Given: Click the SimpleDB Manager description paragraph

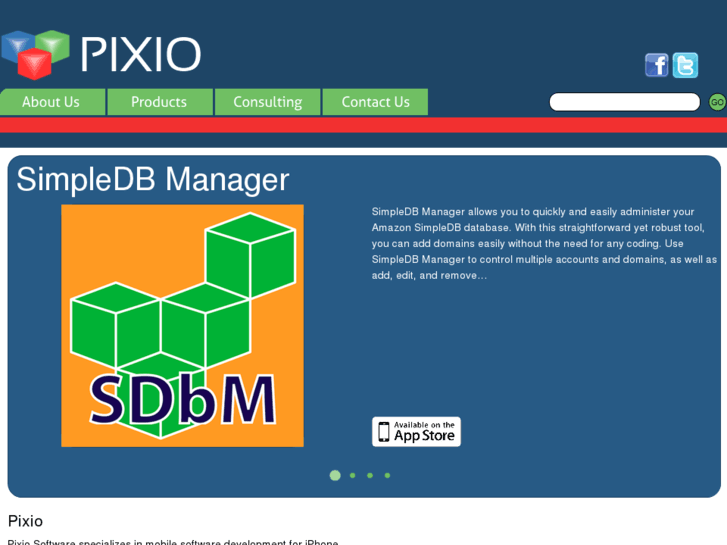Looking at the screenshot, I should (x=544, y=244).
